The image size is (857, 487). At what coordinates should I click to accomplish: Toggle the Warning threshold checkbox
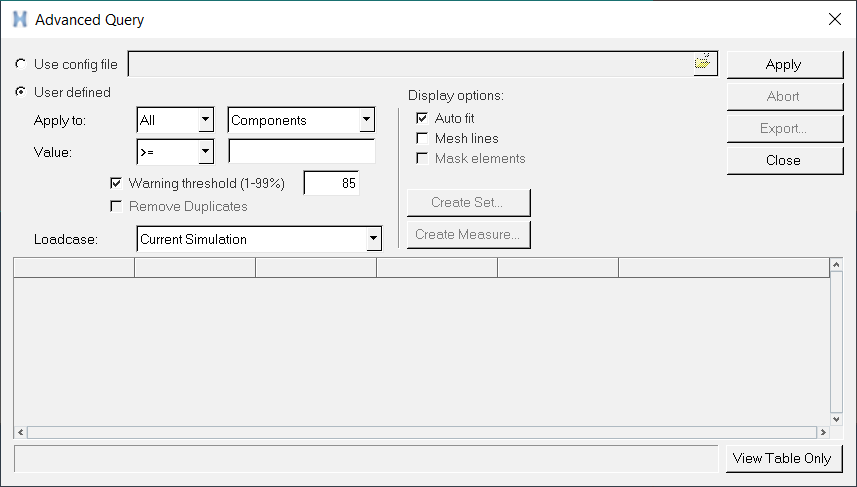(116, 183)
